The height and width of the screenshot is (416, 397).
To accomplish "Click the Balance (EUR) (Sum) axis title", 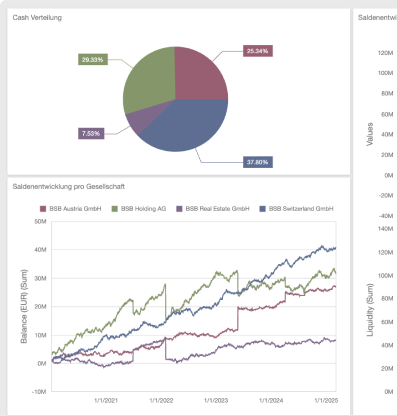I will click(24, 306).
